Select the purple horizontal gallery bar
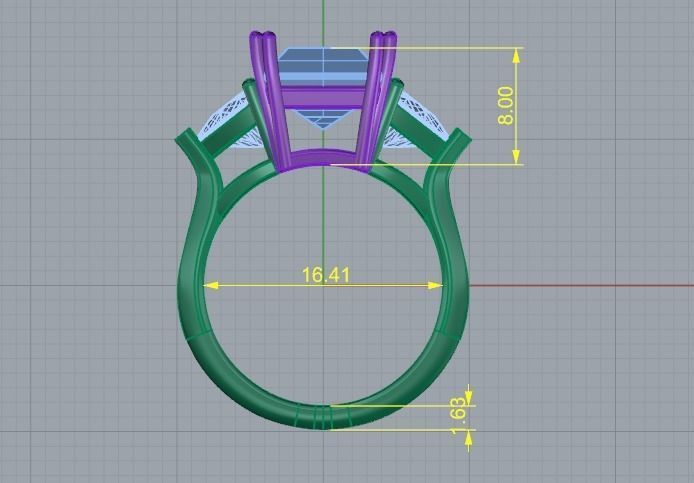 (x=323, y=98)
